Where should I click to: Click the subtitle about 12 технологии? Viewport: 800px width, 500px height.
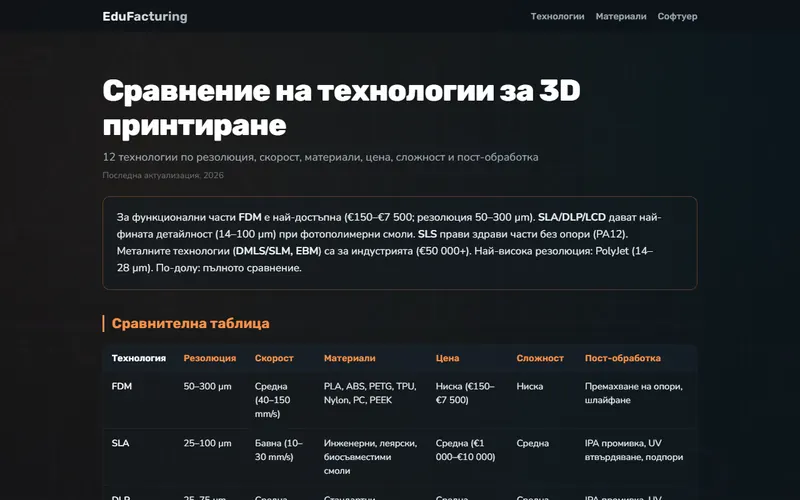pos(320,157)
